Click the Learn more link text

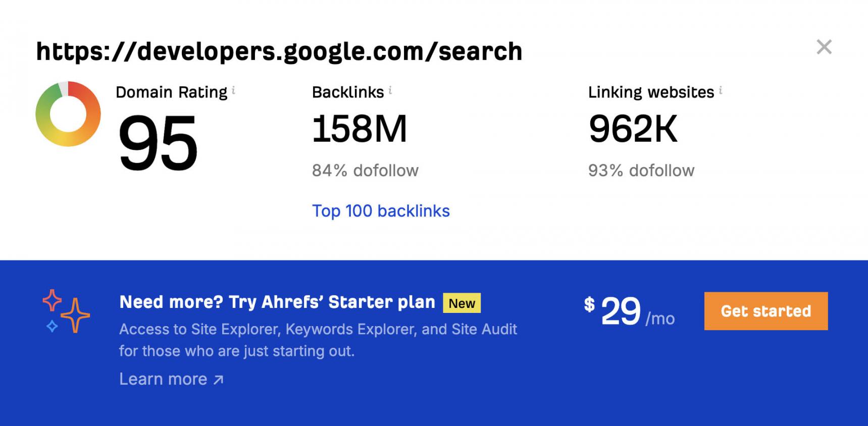click(x=163, y=379)
